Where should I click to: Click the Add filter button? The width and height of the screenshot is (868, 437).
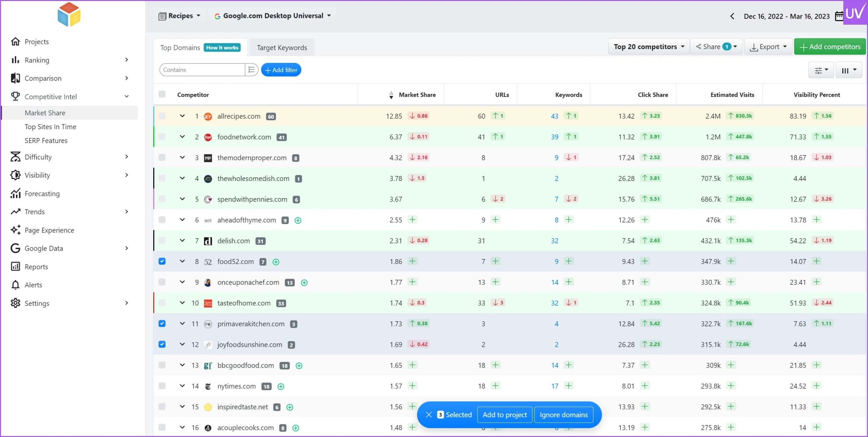tap(281, 70)
